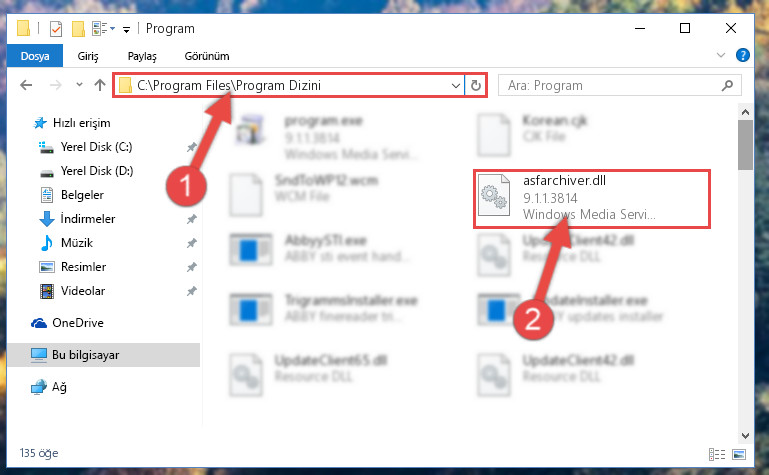Expand the address bar history dropdown
Screen dimensions: 769x475
point(456,86)
